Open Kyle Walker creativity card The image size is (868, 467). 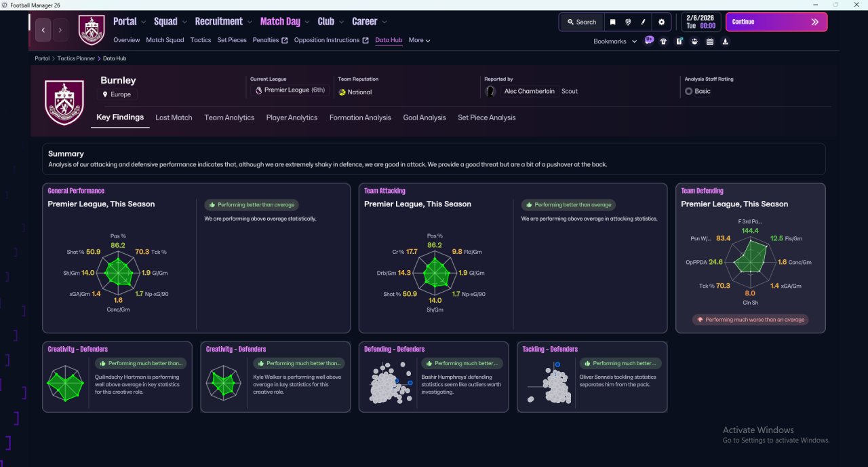click(x=275, y=377)
